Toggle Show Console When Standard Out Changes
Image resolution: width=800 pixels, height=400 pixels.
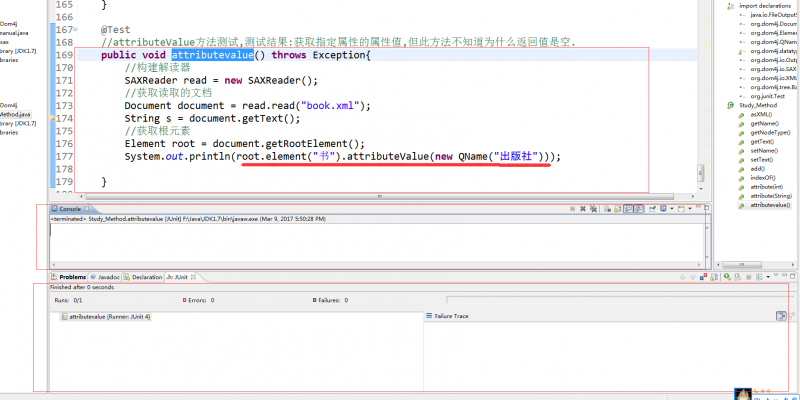coord(629,209)
